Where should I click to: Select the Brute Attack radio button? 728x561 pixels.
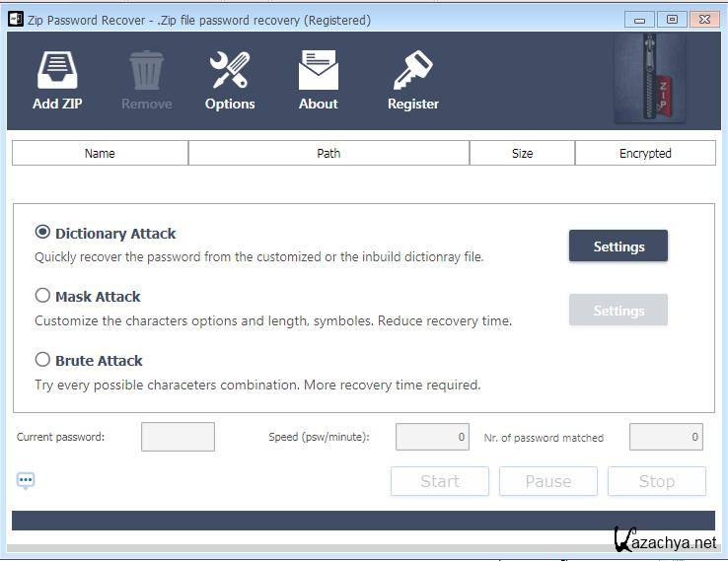point(42,360)
